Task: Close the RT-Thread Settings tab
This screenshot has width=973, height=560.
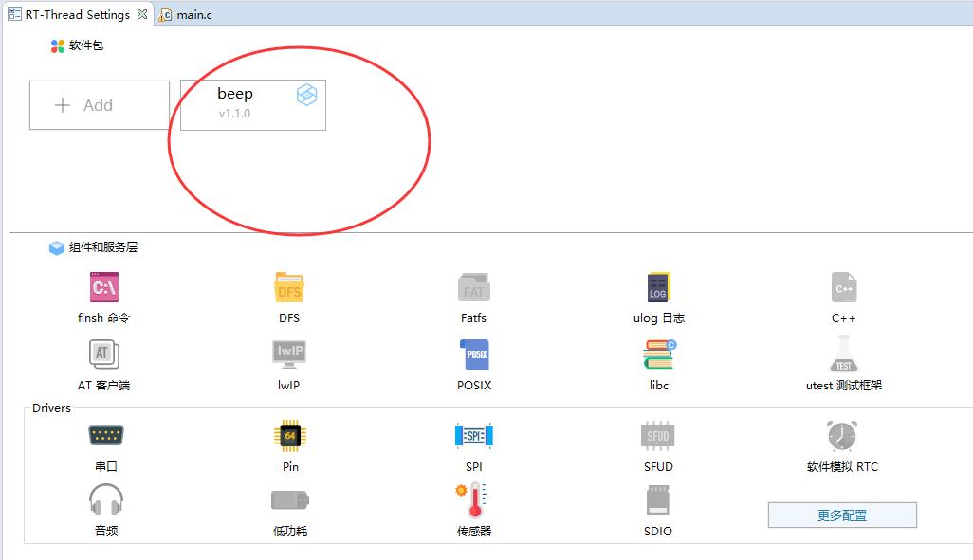Action: click(x=142, y=14)
